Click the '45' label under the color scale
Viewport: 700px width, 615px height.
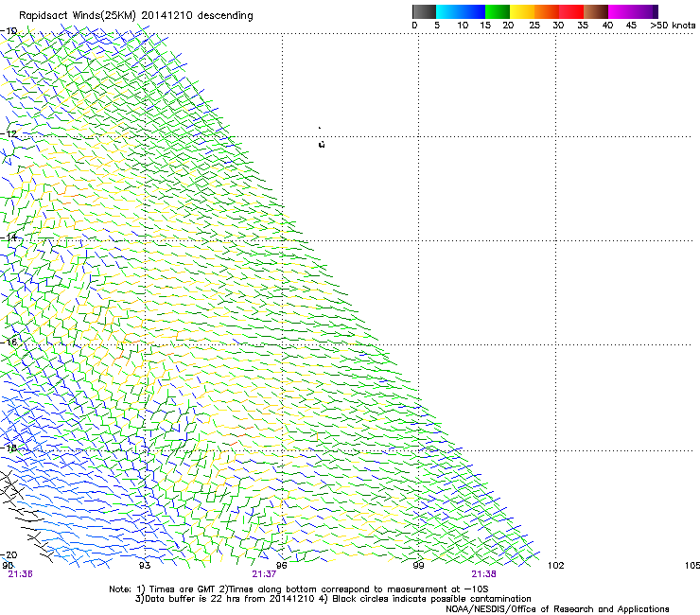coord(631,25)
